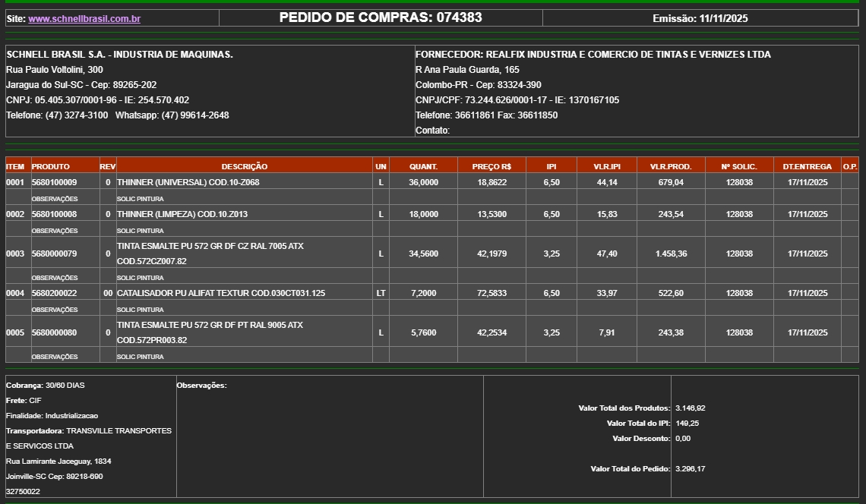Click the PEDIDO DE COMPRAS 074383 title
The width and height of the screenshot is (866, 504).
pos(380,17)
